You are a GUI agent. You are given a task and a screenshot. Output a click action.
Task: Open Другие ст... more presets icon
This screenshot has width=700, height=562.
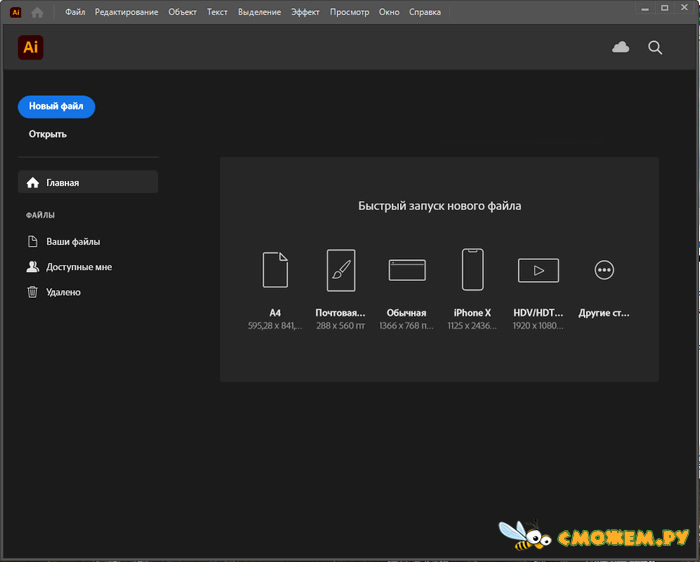604,270
